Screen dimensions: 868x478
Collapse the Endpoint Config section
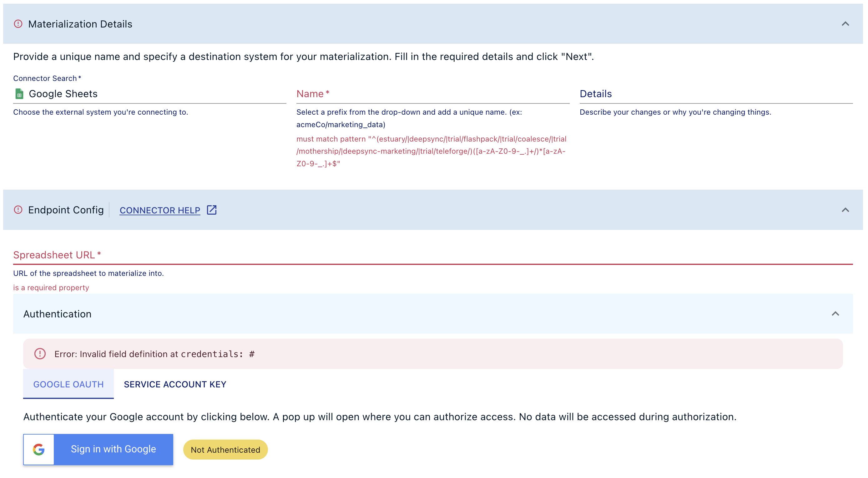pos(846,210)
